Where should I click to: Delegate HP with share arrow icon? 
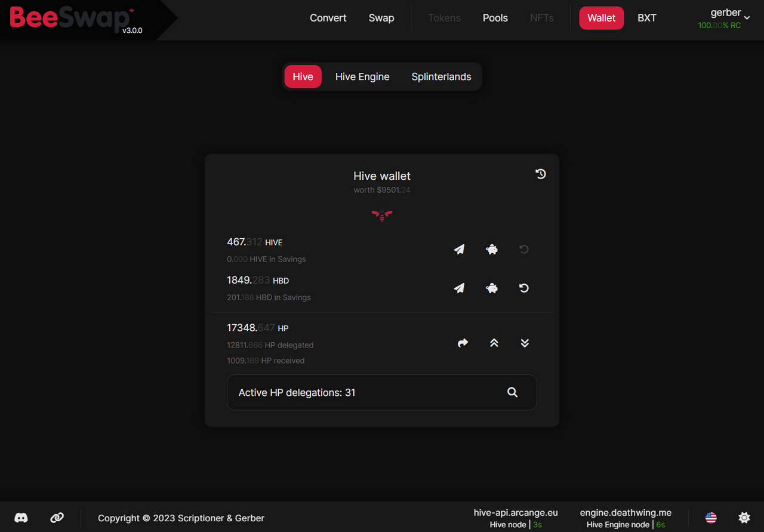[463, 343]
